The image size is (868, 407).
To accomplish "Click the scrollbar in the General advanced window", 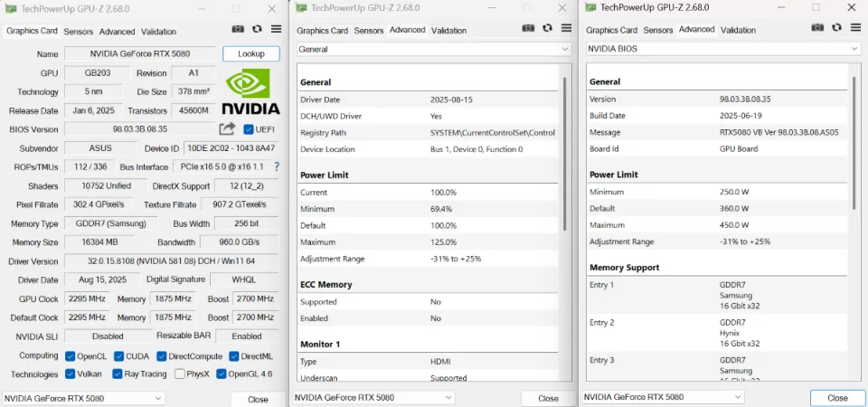I will [566, 154].
